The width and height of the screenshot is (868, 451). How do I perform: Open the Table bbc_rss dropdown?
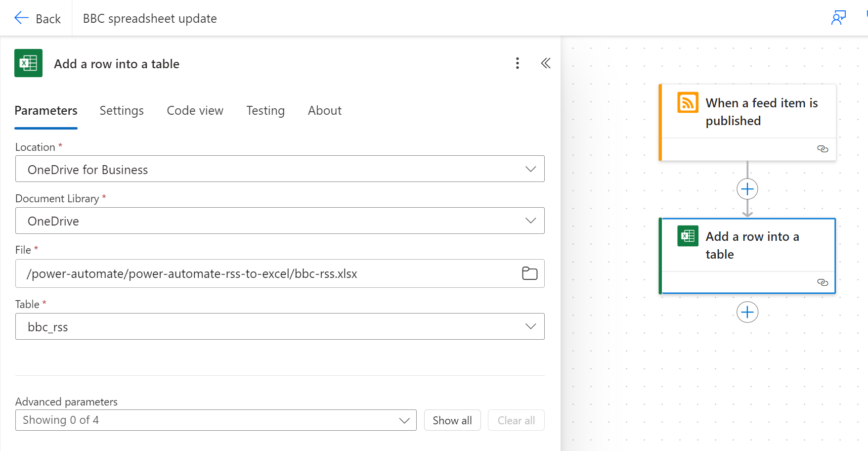tap(280, 326)
